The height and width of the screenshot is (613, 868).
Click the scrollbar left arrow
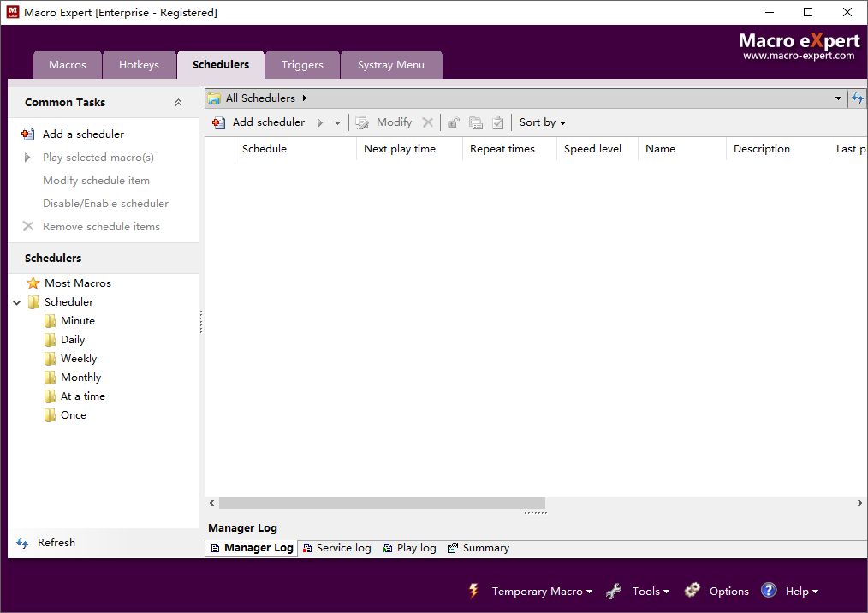tap(211, 503)
